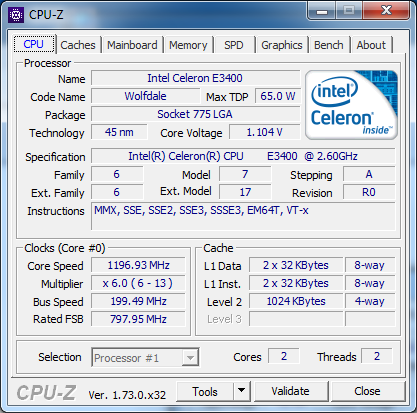Screen dimensions: 417x413
Task: Expand the Tools button dropdown arrow
Action: pos(242,391)
